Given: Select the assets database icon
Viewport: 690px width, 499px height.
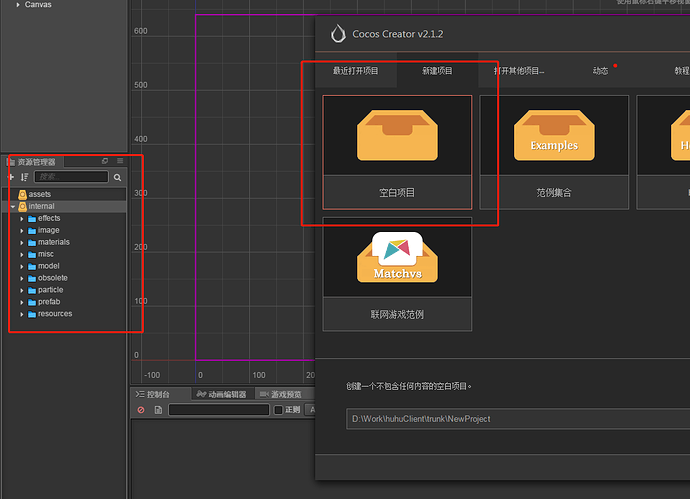Looking at the screenshot, I should [x=22, y=194].
